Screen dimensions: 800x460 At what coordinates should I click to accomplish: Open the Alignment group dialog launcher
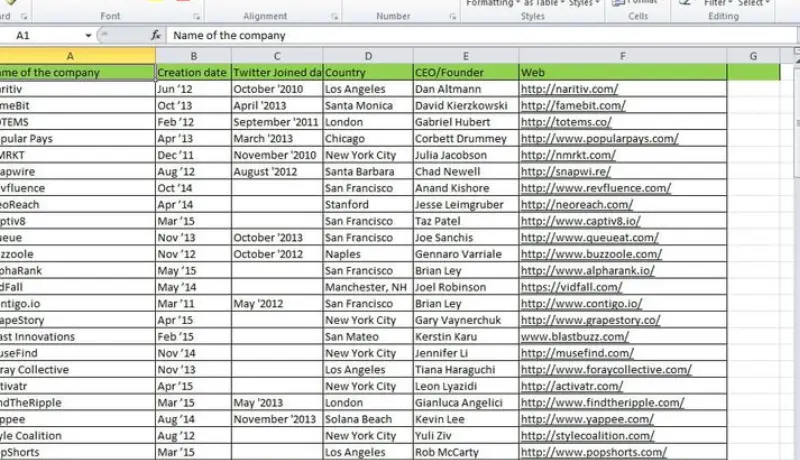[x=334, y=17]
